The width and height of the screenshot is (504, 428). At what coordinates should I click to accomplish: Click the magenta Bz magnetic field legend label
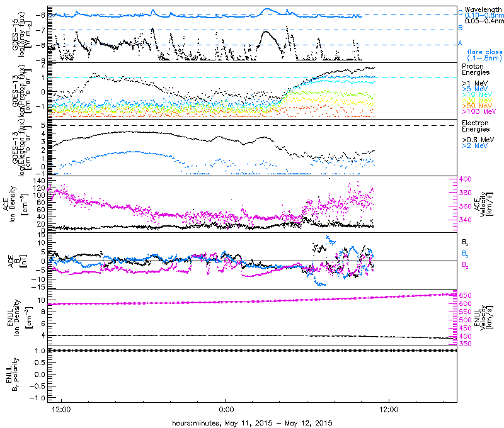coord(465,265)
